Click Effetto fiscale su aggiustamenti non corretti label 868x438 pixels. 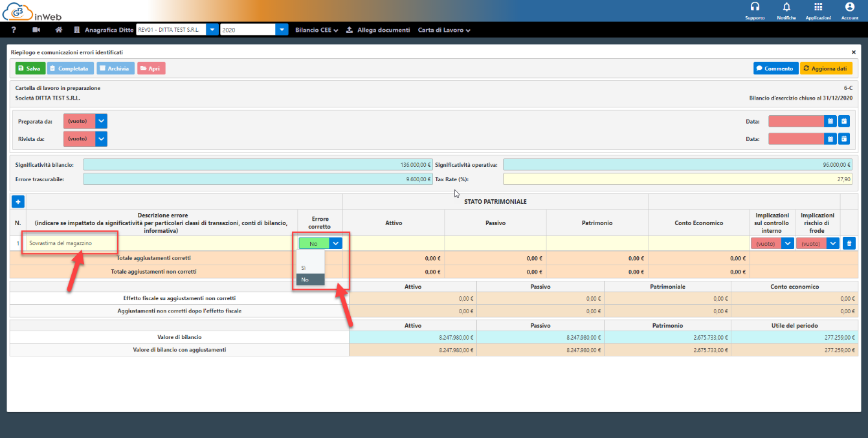[179, 298]
